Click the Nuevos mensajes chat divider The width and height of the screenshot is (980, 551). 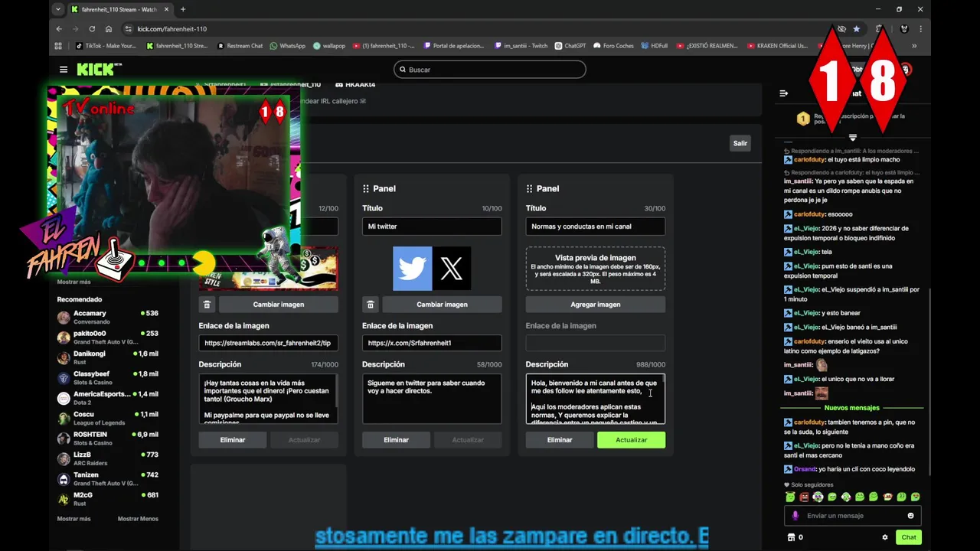coord(852,408)
